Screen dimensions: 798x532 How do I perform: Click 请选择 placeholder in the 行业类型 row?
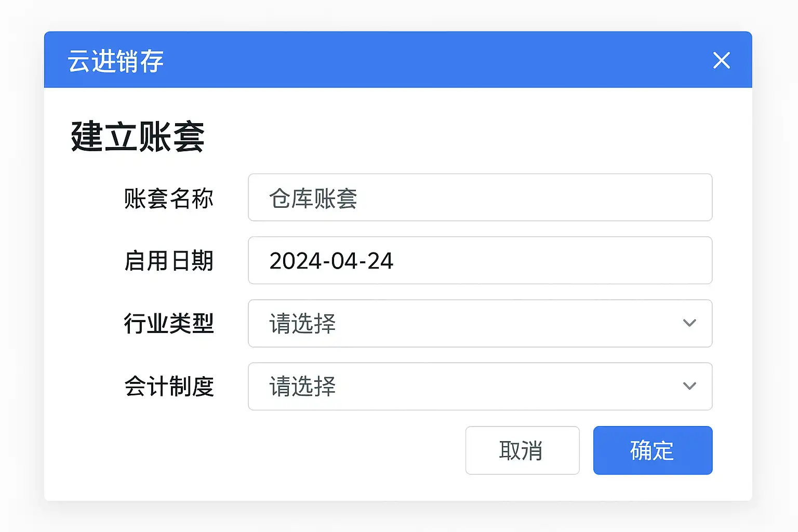[302, 324]
